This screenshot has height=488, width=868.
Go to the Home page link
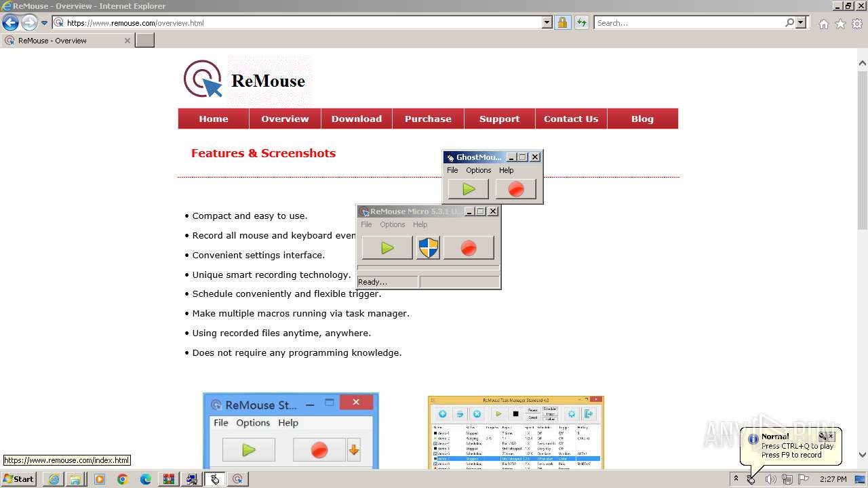coord(214,119)
